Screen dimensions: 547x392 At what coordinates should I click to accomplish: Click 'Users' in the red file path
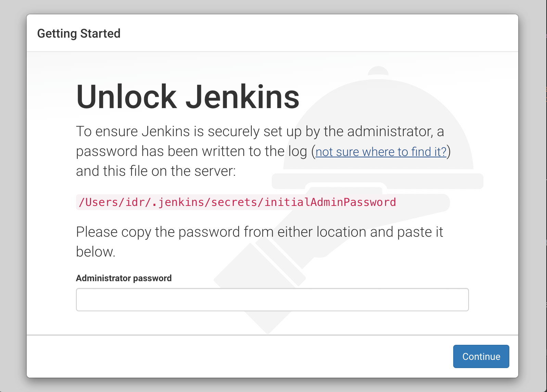tap(101, 202)
